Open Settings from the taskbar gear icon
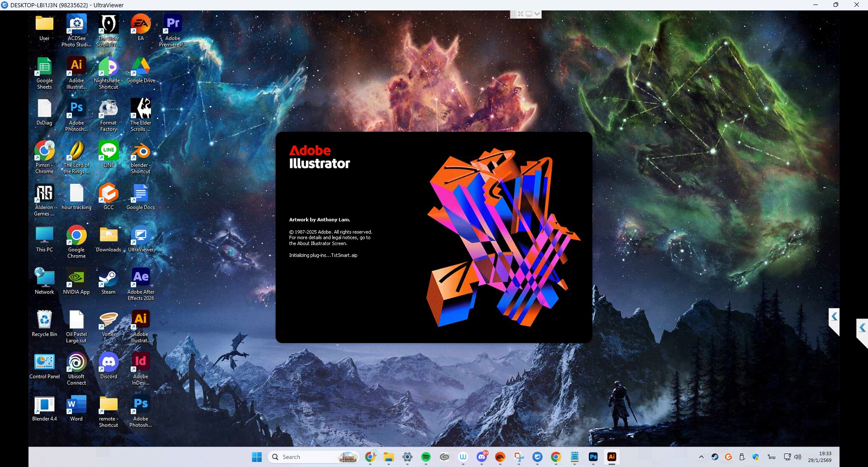The image size is (868, 467). click(x=407, y=457)
